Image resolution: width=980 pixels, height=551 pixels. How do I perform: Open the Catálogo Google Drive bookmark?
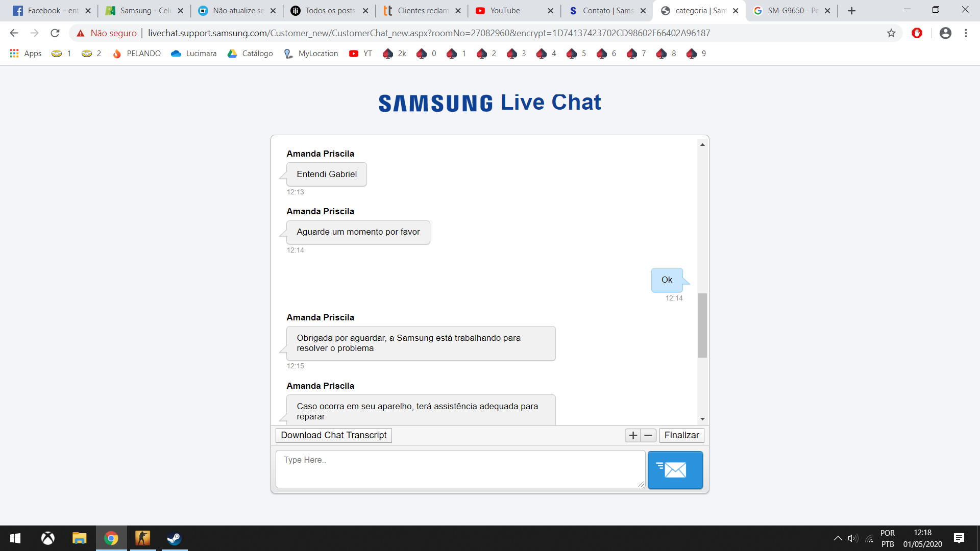point(250,54)
